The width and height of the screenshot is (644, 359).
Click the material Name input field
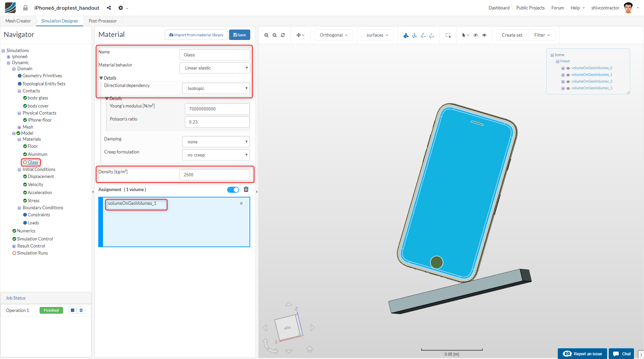pyautogui.click(x=215, y=55)
